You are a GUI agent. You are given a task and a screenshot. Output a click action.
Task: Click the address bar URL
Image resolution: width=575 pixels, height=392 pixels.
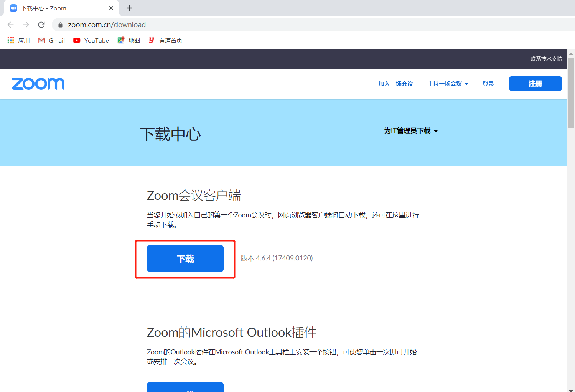pos(107,25)
